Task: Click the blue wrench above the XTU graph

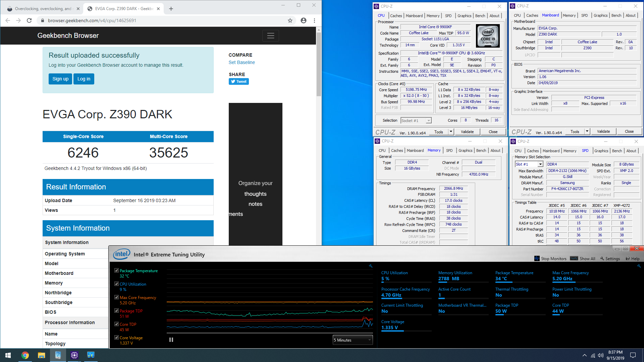Action: pyautogui.click(x=371, y=266)
